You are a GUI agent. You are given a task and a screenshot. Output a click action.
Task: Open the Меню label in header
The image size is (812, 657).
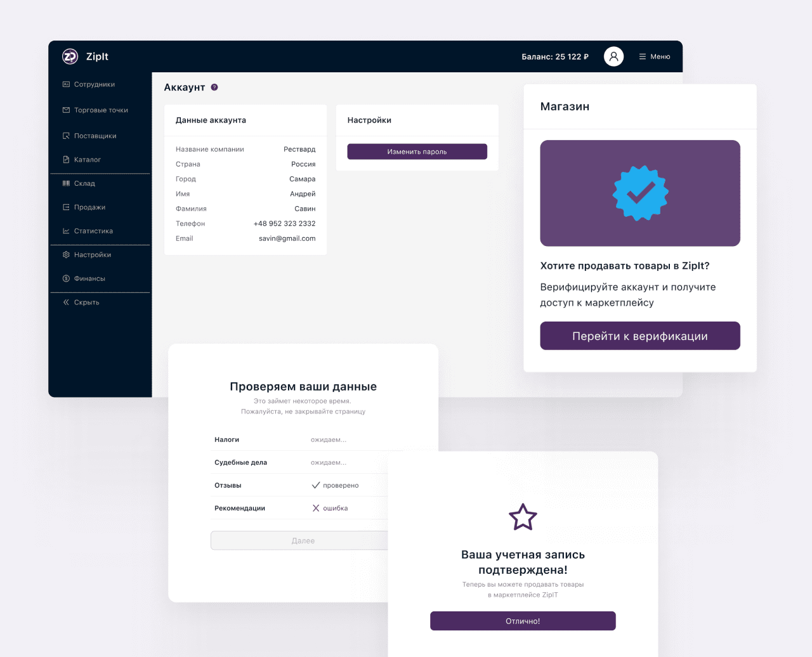660,56
